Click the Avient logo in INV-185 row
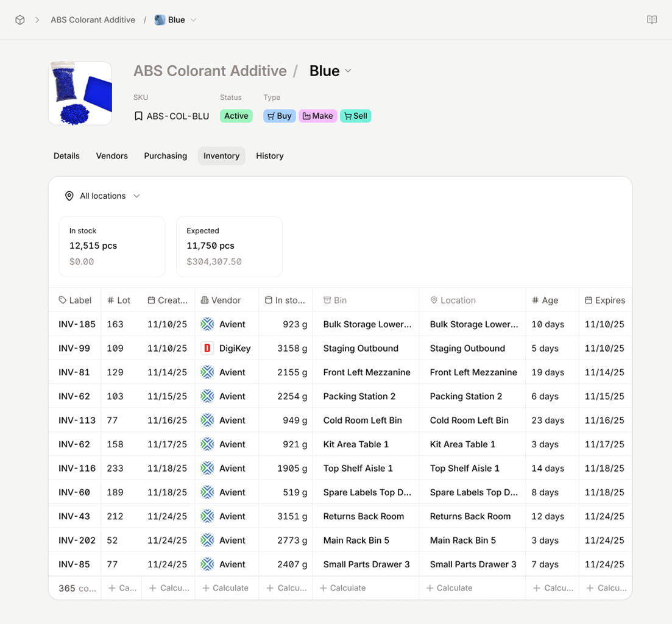 (x=207, y=324)
